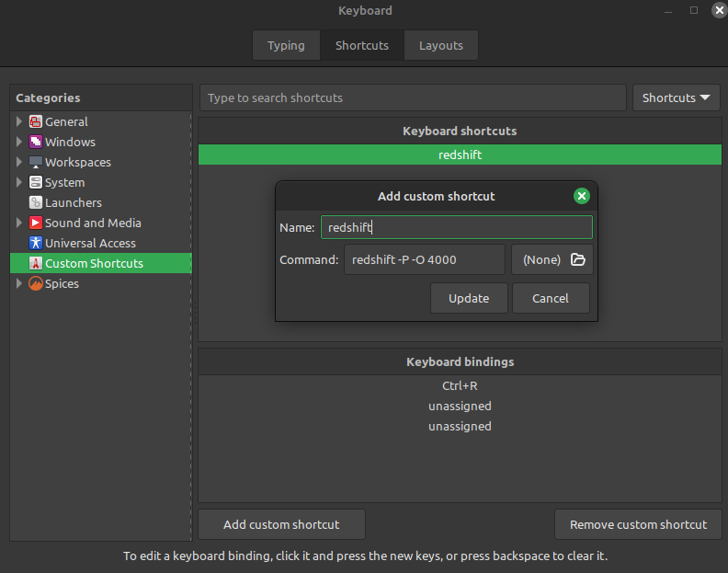
Task: Select the redshift shortcut row
Action: [x=460, y=155]
